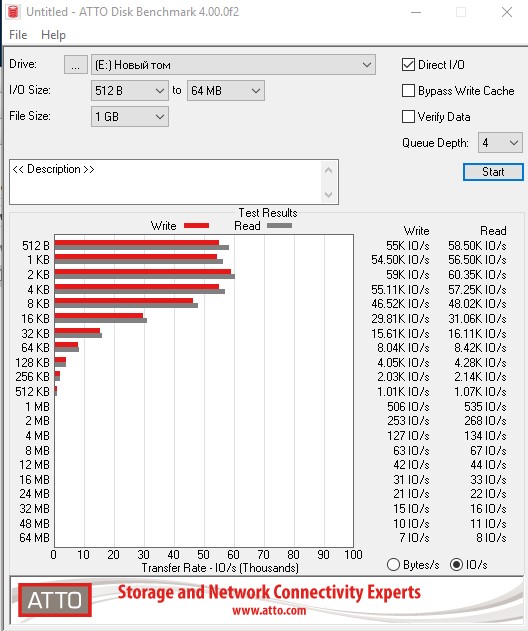Screen dimensions: 528x631
Task: Click the 16 KB gray read bar
Action: [x=101, y=320]
